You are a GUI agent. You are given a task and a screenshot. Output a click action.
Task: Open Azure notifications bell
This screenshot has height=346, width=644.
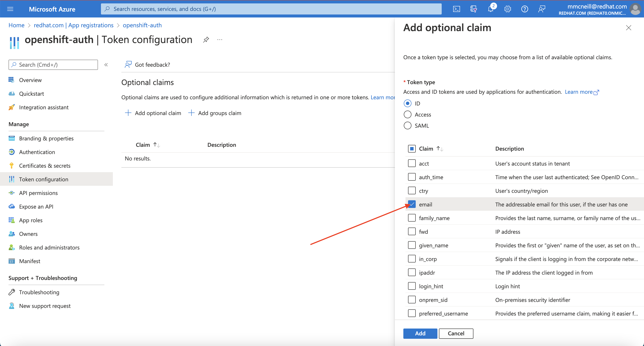[490, 9]
